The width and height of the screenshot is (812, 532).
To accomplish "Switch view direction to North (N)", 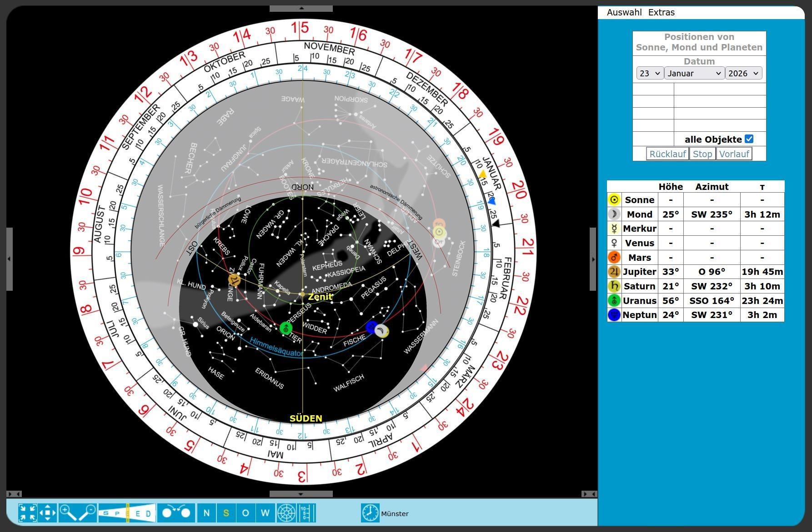I will click(206, 513).
